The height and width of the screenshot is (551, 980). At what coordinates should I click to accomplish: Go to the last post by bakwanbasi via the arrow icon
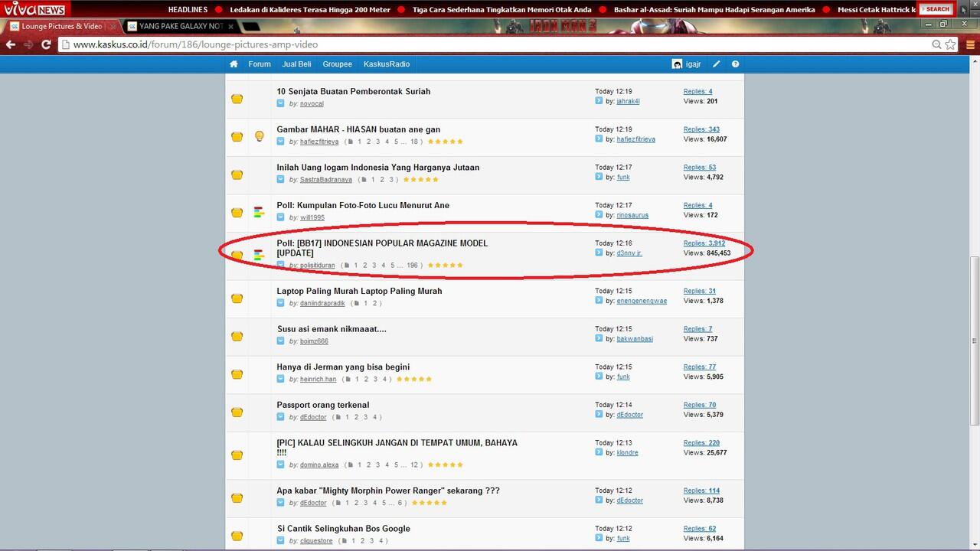point(599,339)
